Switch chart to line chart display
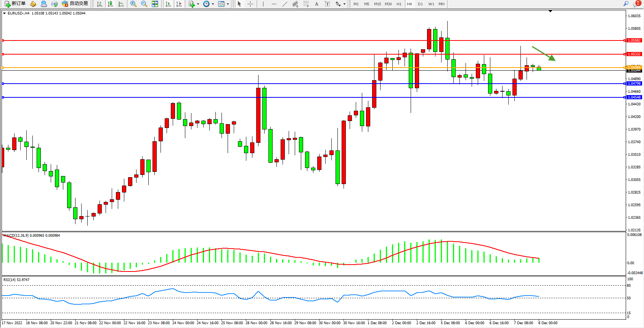 click(x=121, y=4)
